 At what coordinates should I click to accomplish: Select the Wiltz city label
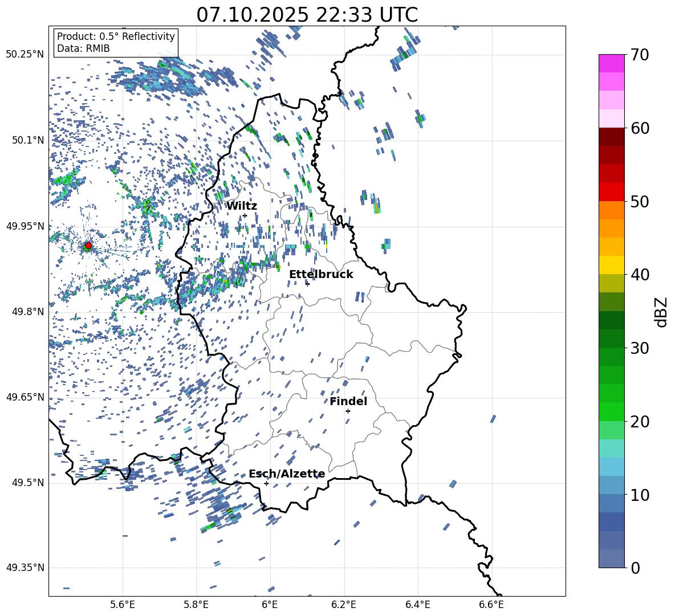[242, 206]
